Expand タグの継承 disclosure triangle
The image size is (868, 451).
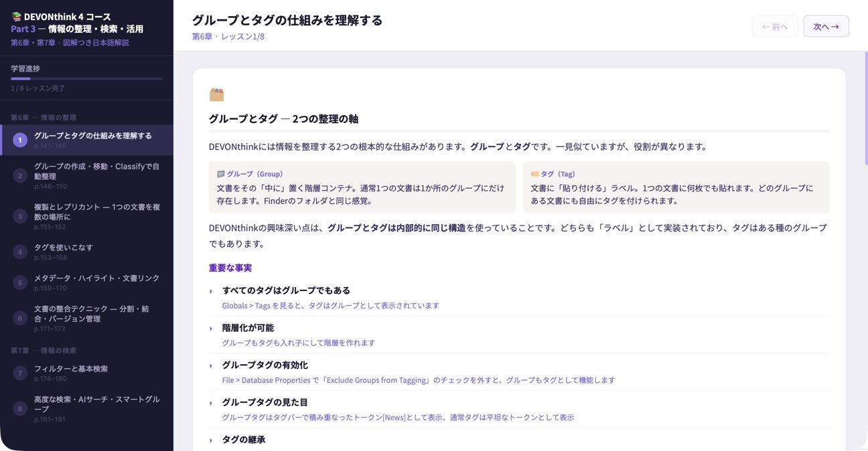click(211, 440)
